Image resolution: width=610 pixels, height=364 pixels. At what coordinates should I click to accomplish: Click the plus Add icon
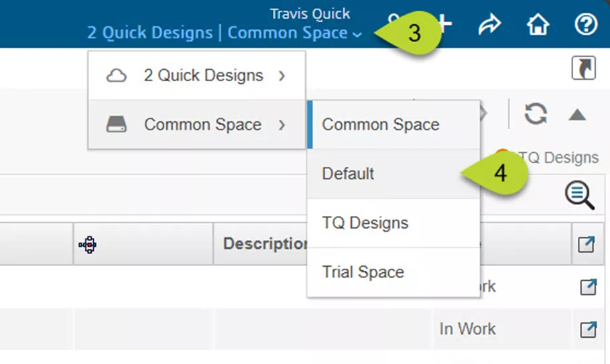[x=445, y=25]
